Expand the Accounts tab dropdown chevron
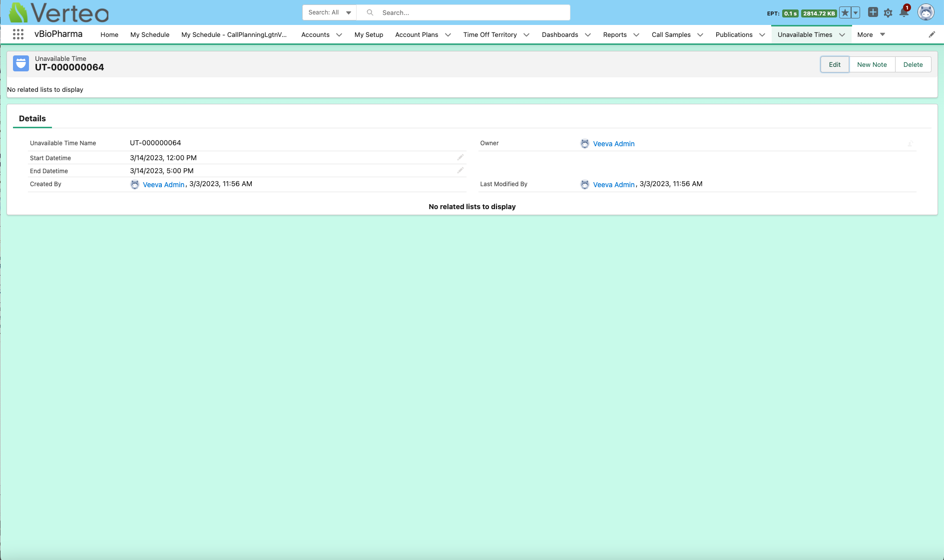944x560 pixels. click(339, 35)
